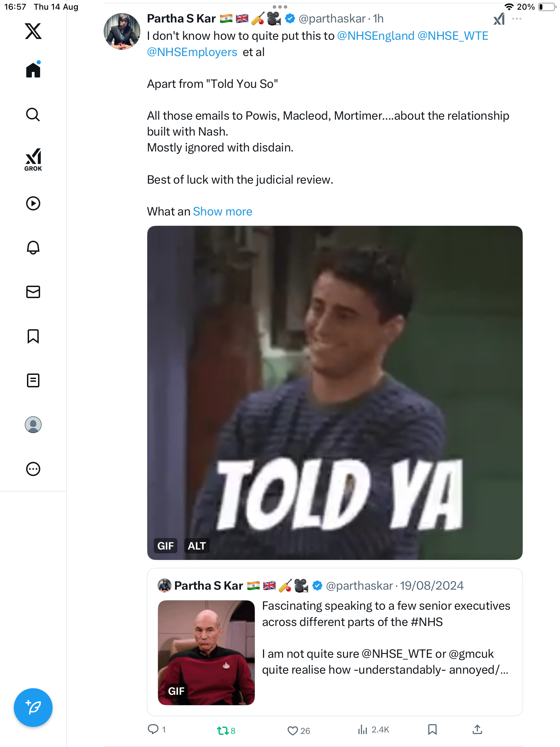Image resolution: width=560 pixels, height=747 pixels.
Task: View ALT description on Told Ya GIF
Action: [197, 546]
